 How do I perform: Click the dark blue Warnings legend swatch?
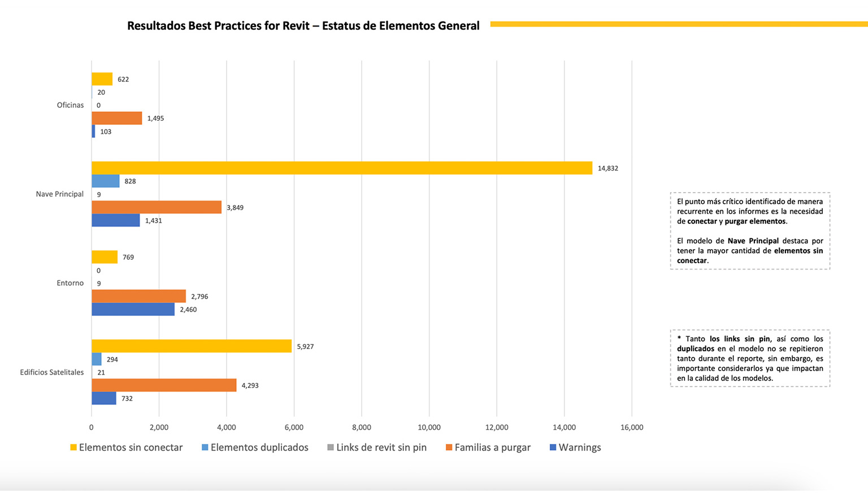point(553,447)
